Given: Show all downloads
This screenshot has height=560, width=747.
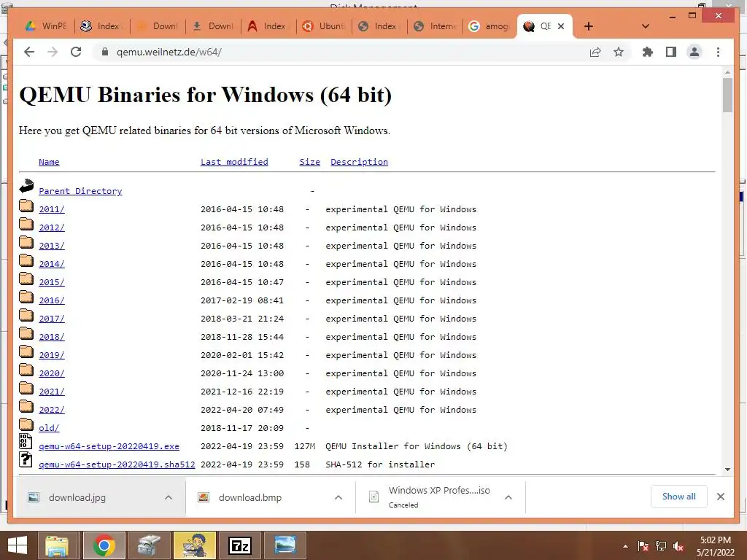Looking at the screenshot, I should (x=679, y=497).
